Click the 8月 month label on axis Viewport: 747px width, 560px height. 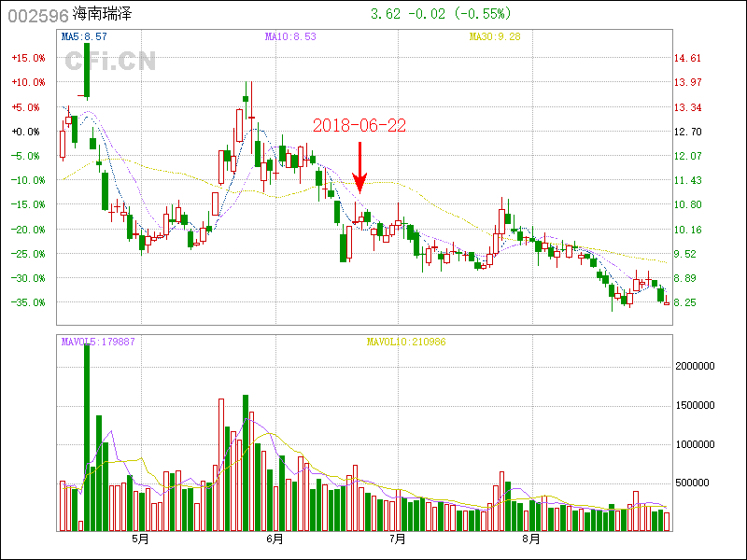tap(530, 539)
